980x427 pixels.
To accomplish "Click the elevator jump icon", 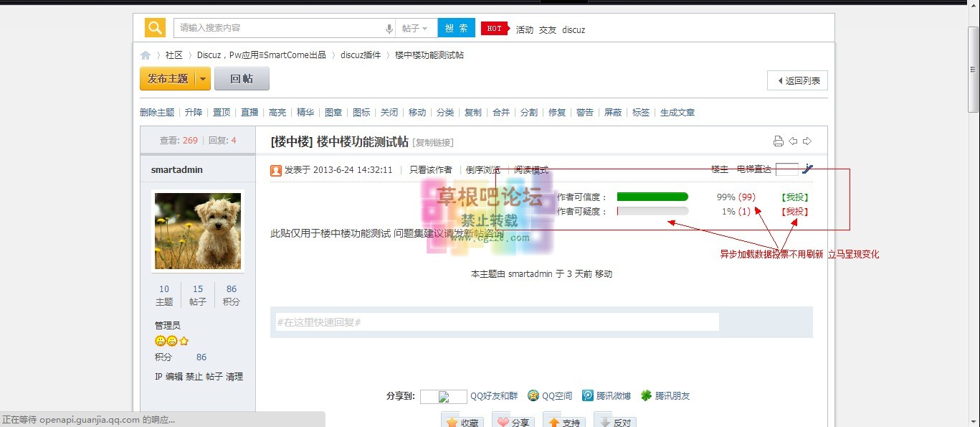I will [x=808, y=169].
